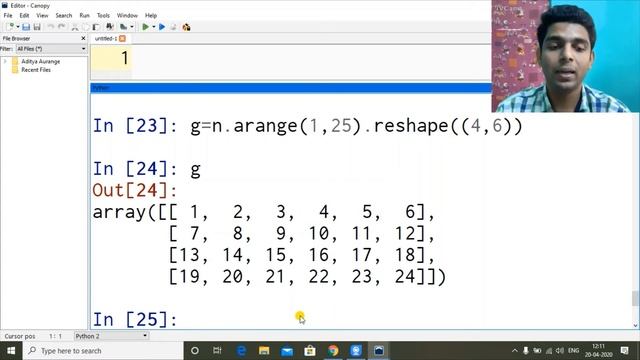This screenshot has height=360, width=640.
Task: Expand the working directory dropdown arrow
Action: click(x=131, y=27)
